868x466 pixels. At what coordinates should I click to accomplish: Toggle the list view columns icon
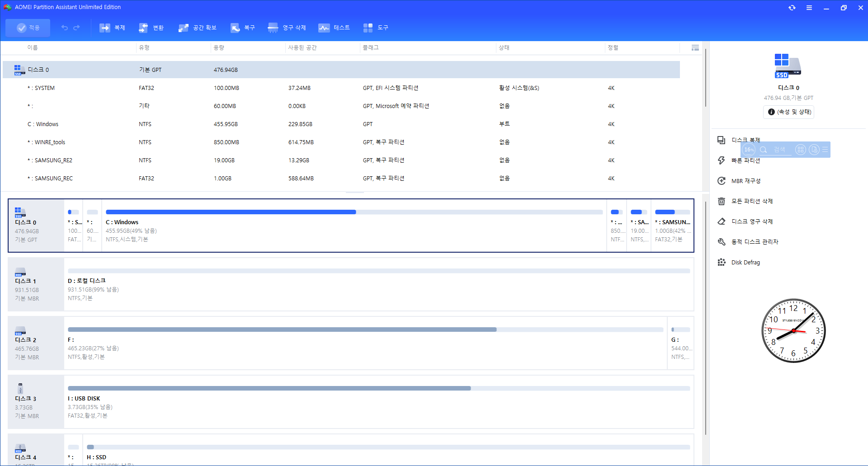tap(695, 47)
